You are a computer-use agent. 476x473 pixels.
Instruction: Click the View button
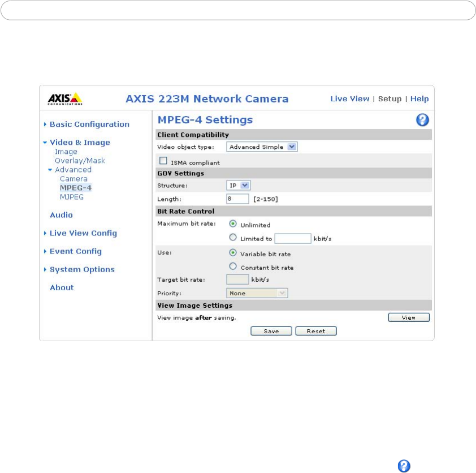tap(409, 317)
